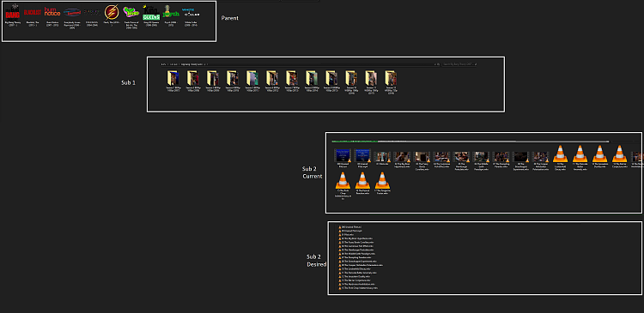644x313 pixels.
Task: Open the Season 4 folder in Sub 1
Action: click(x=232, y=81)
